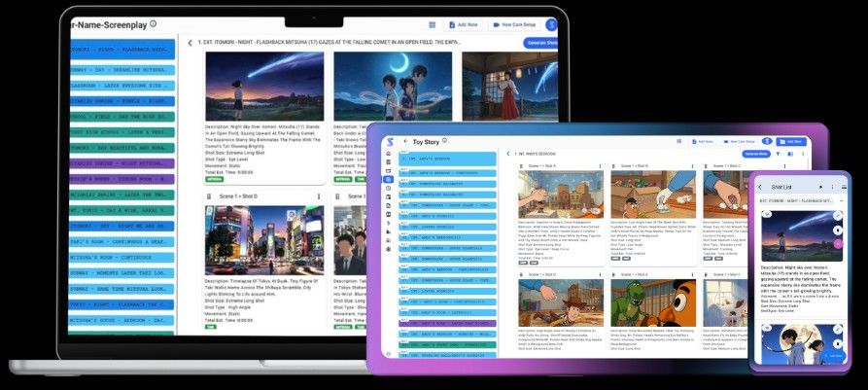This screenshot has width=868, height=390.
Task: Click New Cam Setup on the tablet toolbar
Action: coord(739,142)
